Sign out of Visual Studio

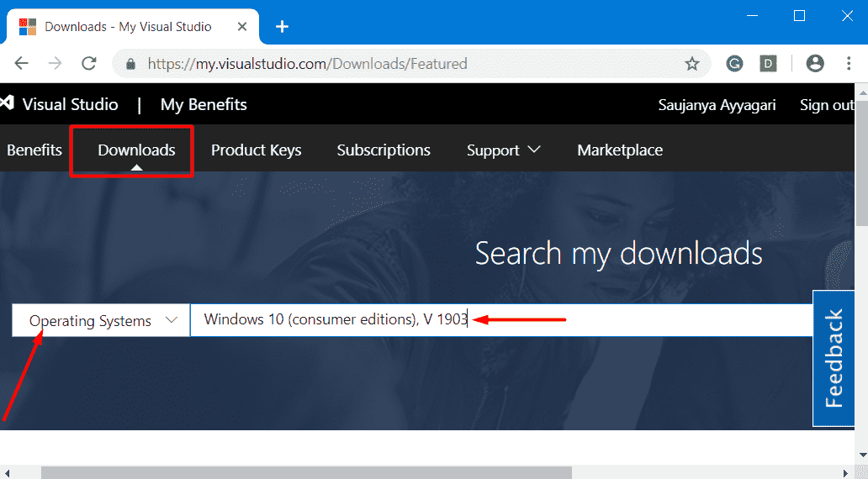827,105
